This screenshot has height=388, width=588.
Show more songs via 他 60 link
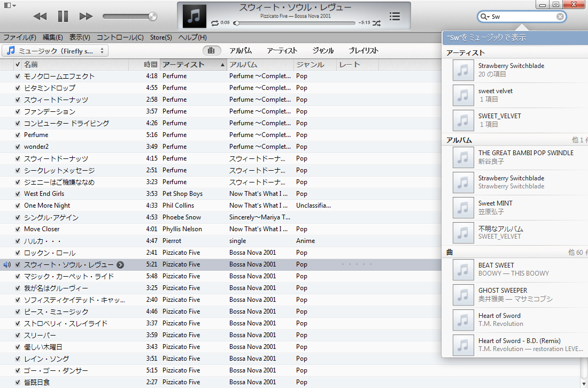pos(577,253)
